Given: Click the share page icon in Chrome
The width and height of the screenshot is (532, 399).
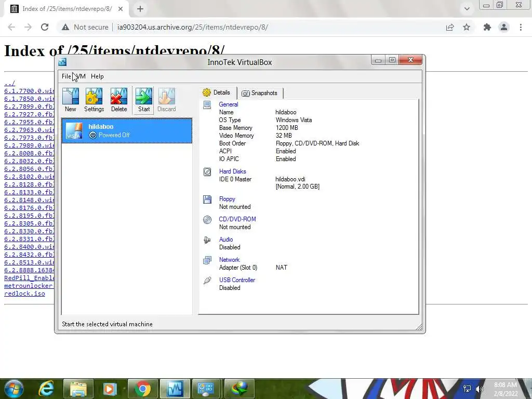Looking at the screenshot, I should click(x=450, y=27).
